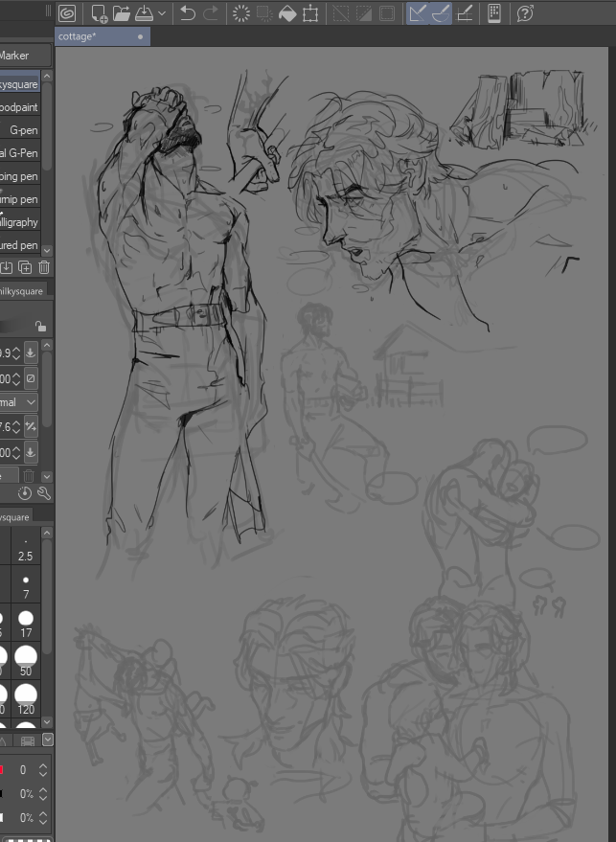Click the Save icon in toolbar
Image resolution: width=616 pixels, height=842 pixels.
[x=144, y=13]
